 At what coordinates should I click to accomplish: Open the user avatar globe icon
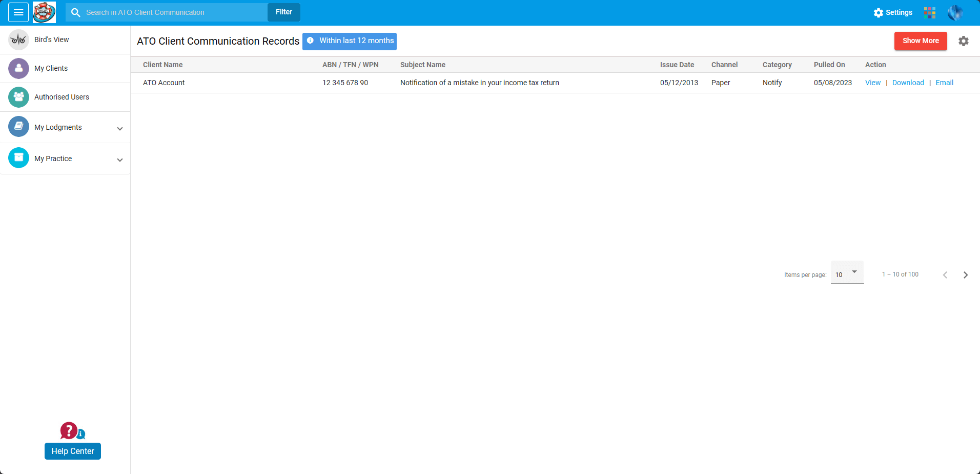pyautogui.click(x=955, y=12)
